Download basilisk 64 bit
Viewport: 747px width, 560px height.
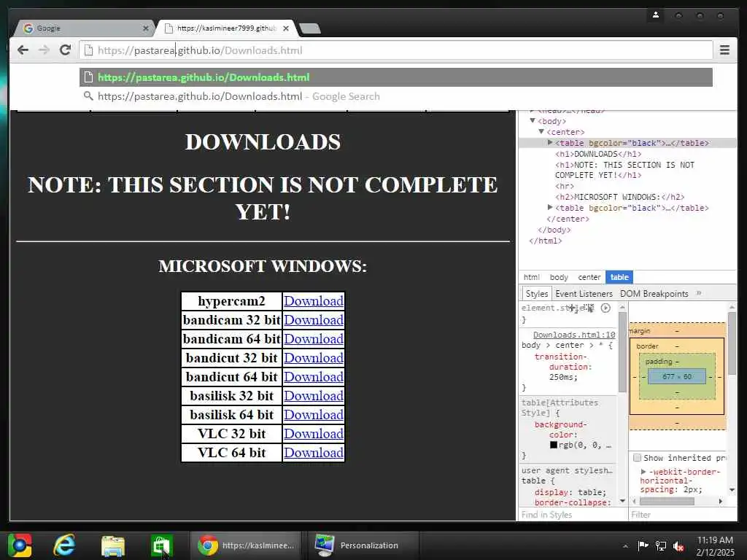314,415
